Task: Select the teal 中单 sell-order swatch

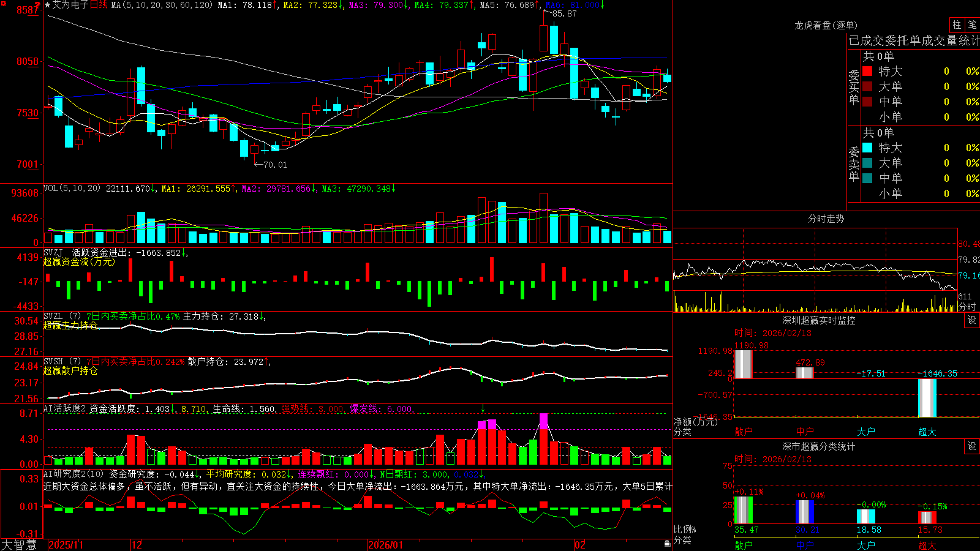Action: point(867,178)
